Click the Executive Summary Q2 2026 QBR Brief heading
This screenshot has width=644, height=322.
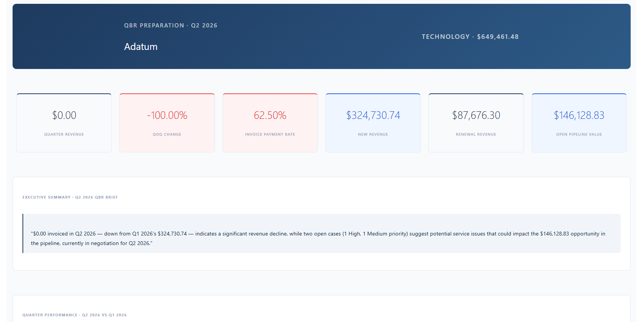70,197
